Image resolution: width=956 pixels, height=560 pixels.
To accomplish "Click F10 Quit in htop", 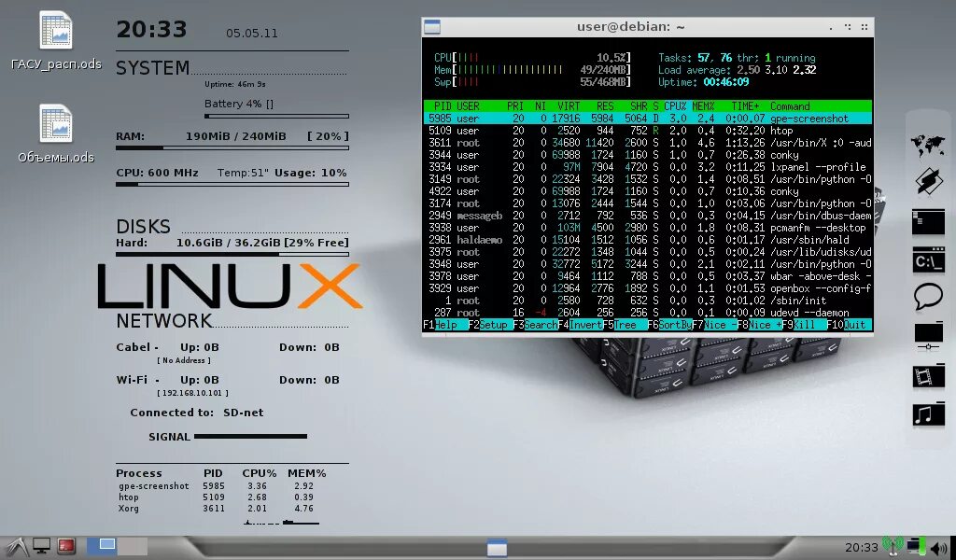I will pos(849,325).
